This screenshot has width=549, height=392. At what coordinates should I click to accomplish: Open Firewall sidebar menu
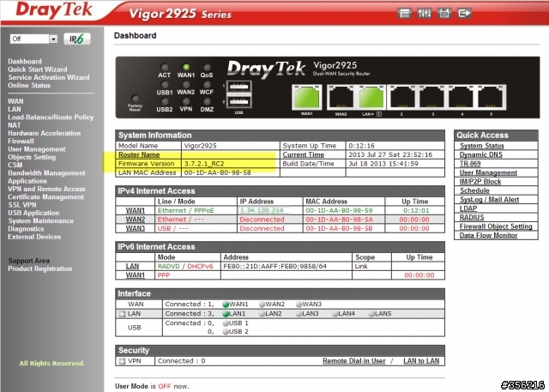[21, 141]
